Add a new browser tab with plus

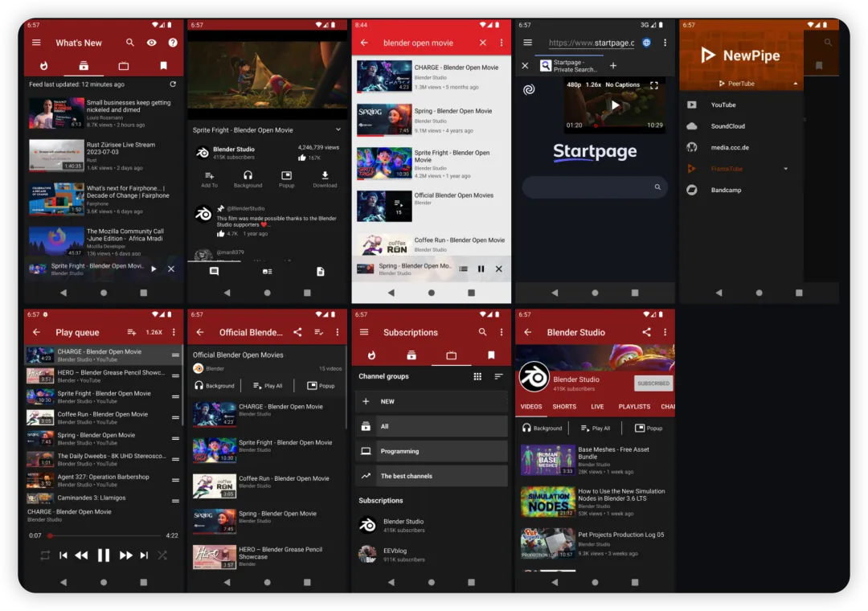click(613, 65)
